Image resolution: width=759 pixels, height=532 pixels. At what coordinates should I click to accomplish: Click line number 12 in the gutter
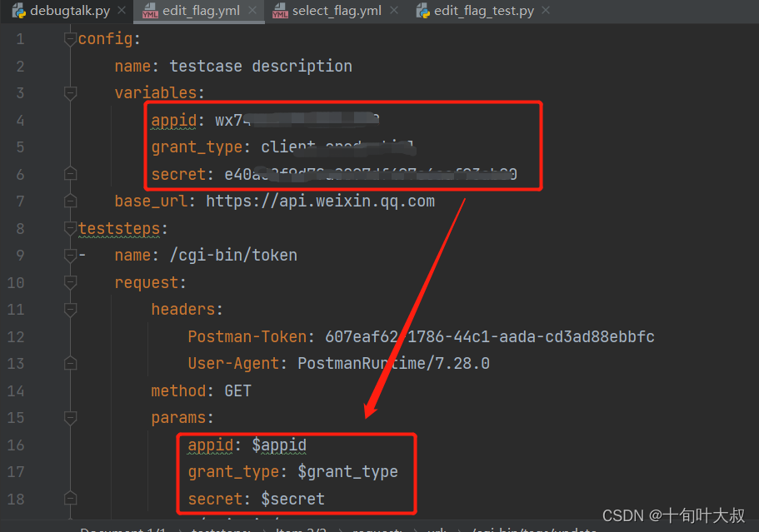pos(16,336)
